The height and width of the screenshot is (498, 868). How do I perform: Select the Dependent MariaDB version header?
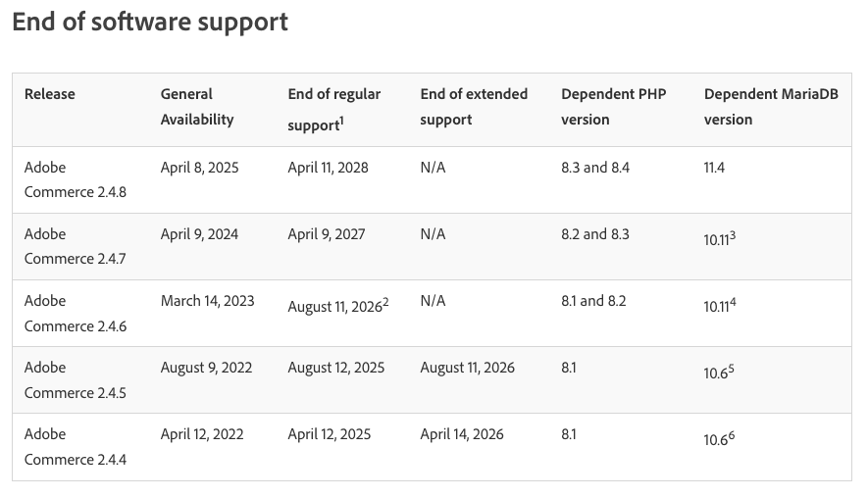click(x=771, y=107)
